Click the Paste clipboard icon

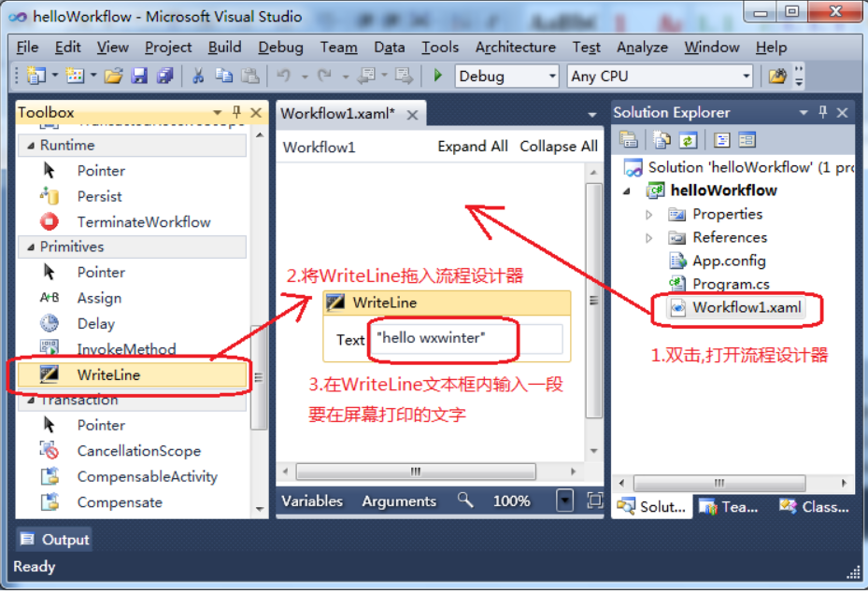pos(250,76)
